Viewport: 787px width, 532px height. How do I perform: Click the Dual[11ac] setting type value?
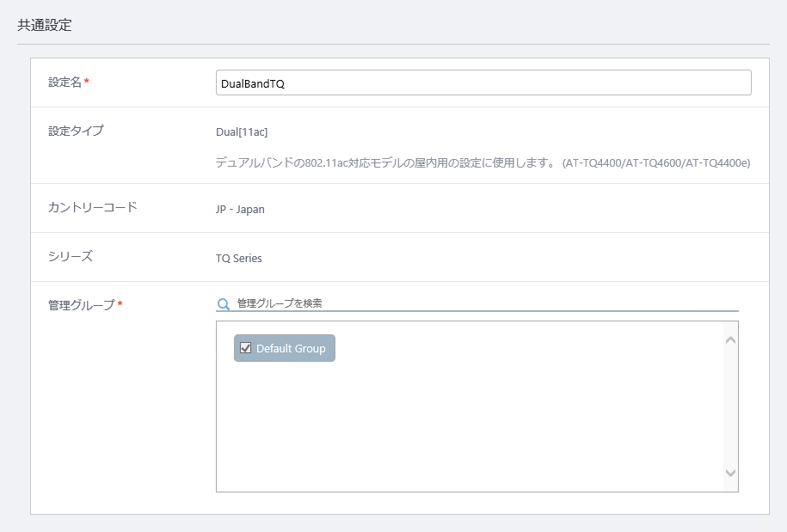242,131
